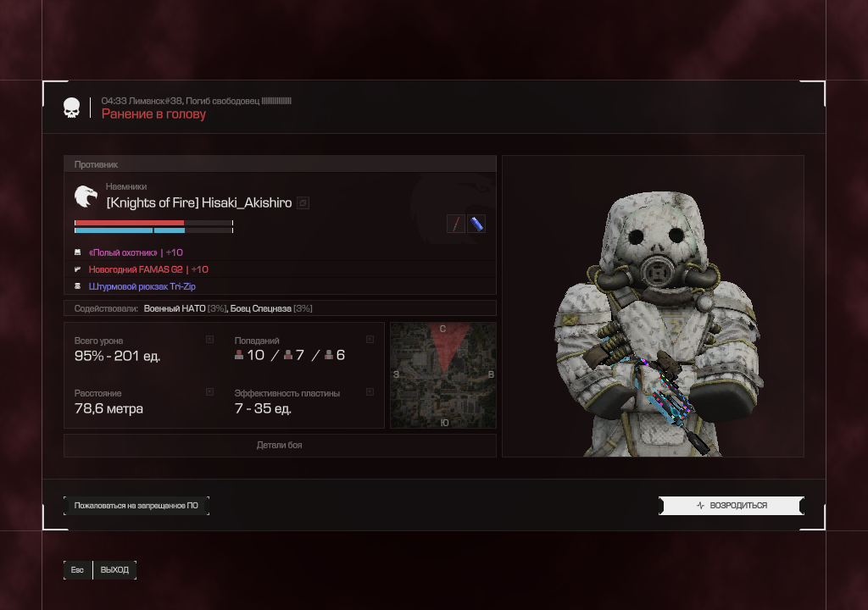Screen dimensions: 868x610
Task: Click the ВОЗРОДИТЬСЯ respawn button
Action: (x=732, y=506)
